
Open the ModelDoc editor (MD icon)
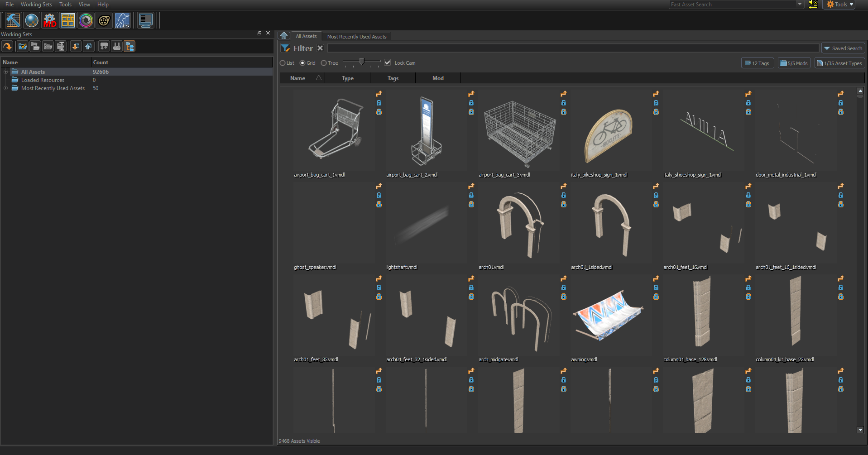[50, 20]
